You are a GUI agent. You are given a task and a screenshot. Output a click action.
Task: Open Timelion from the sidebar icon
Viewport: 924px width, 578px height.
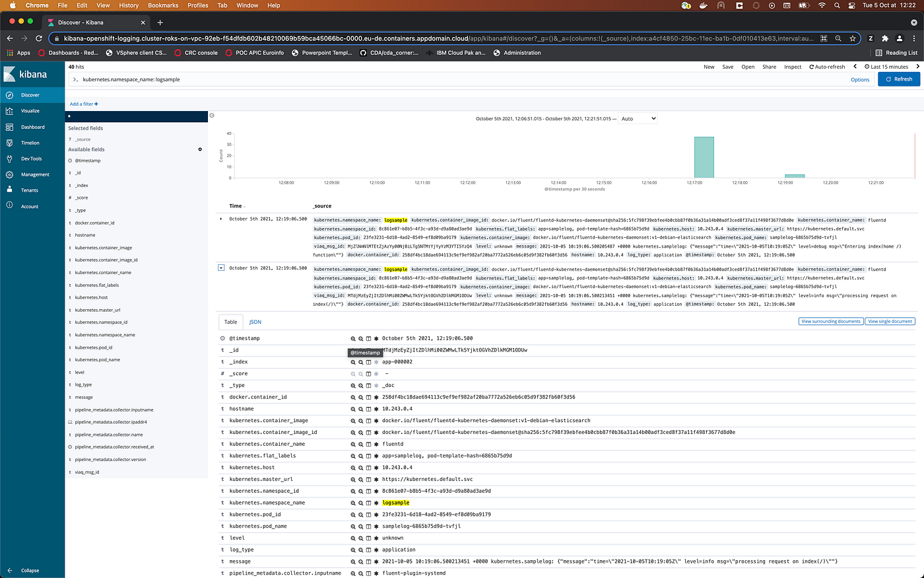point(9,143)
